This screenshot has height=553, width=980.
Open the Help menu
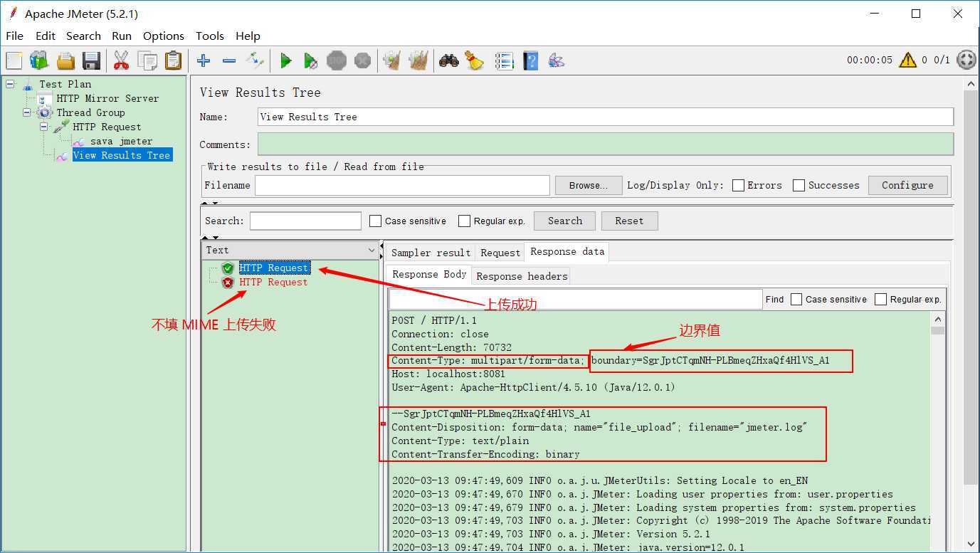tap(248, 36)
